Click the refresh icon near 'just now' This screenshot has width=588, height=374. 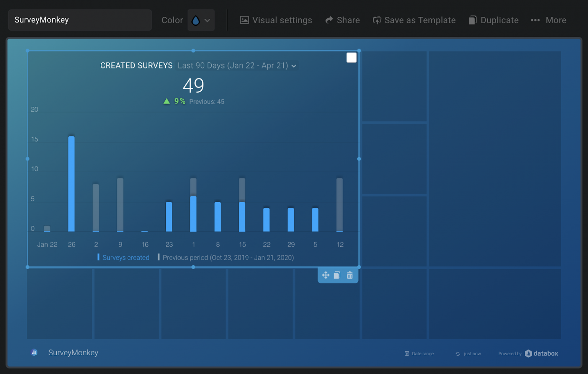(x=458, y=353)
